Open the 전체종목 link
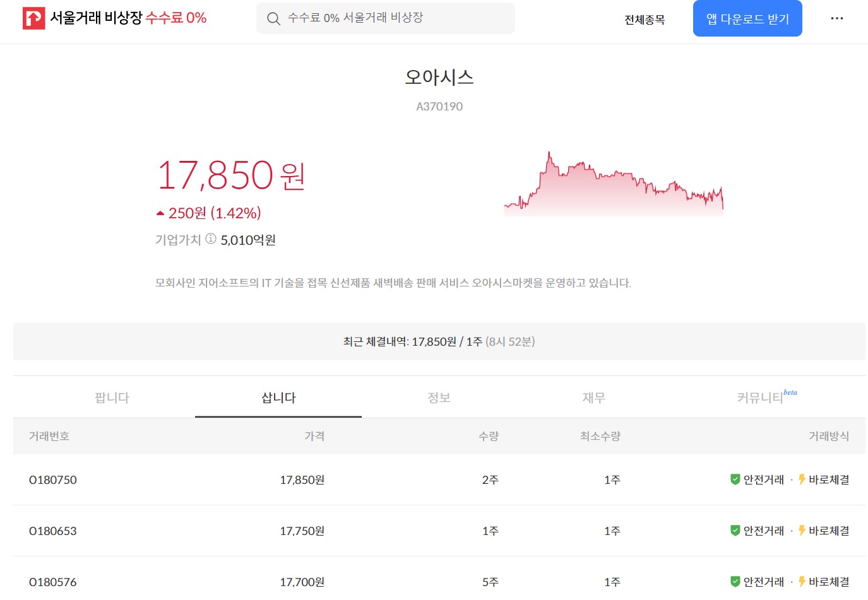The width and height of the screenshot is (868, 600). [x=645, y=20]
